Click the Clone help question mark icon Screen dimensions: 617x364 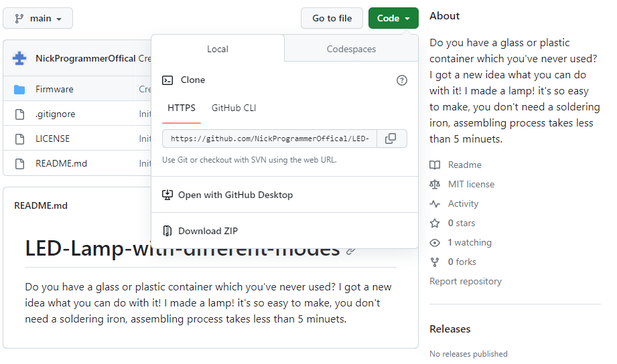pyautogui.click(x=402, y=80)
